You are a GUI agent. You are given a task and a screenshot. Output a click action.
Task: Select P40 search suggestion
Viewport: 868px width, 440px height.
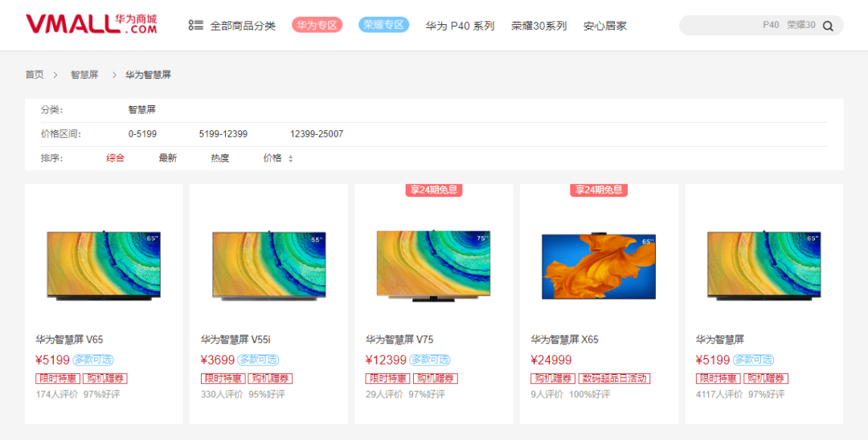(771, 25)
